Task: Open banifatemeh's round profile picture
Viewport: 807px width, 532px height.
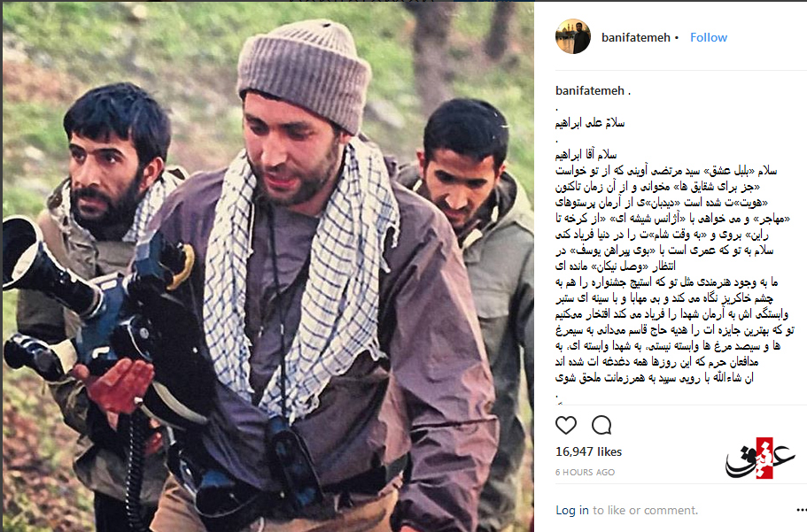Action: click(573, 37)
